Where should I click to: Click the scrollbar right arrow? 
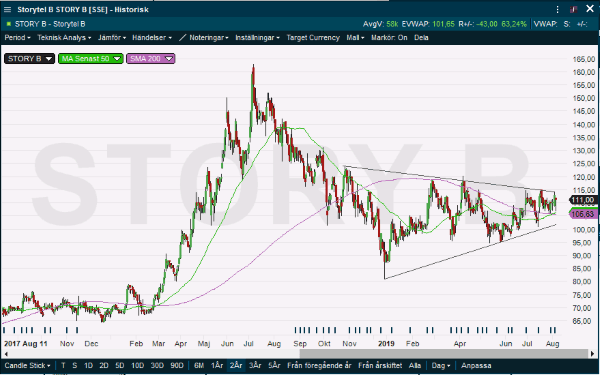pos(593,354)
